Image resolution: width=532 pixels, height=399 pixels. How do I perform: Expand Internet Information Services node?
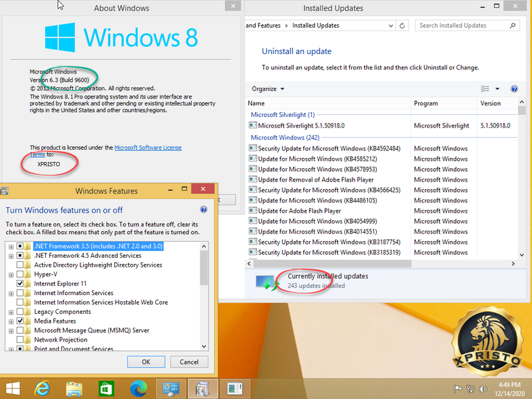click(x=11, y=294)
